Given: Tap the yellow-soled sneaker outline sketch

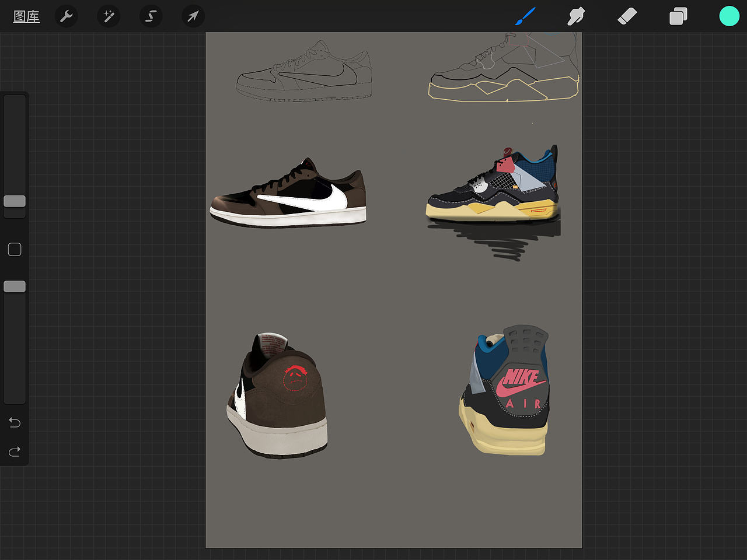Looking at the screenshot, I should [x=504, y=68].
